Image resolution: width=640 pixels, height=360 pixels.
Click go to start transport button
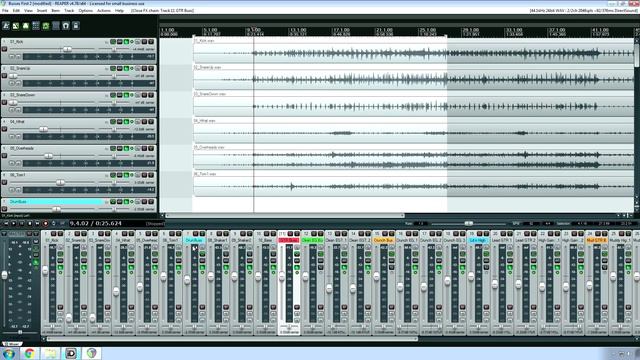coord(6,223)
